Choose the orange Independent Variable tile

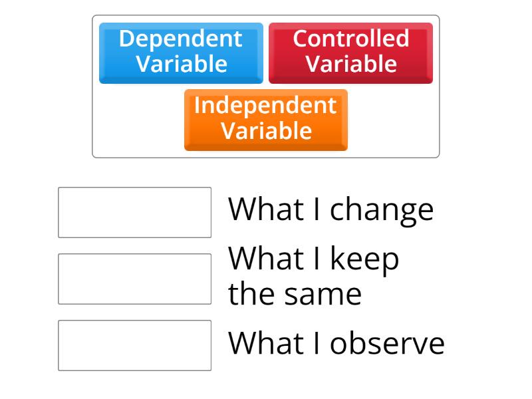pyautogui.click(x=265, y=119)
